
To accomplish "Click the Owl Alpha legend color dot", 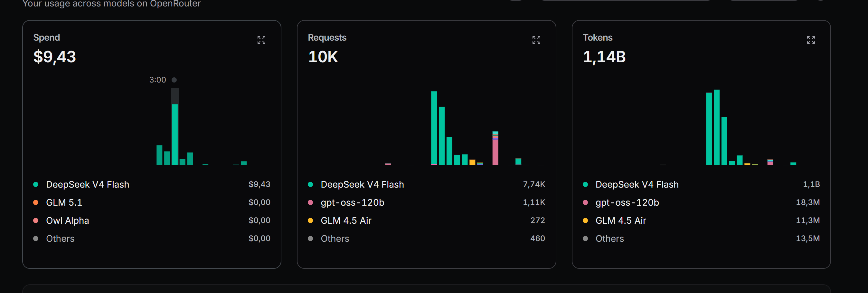I will [36, 220].
